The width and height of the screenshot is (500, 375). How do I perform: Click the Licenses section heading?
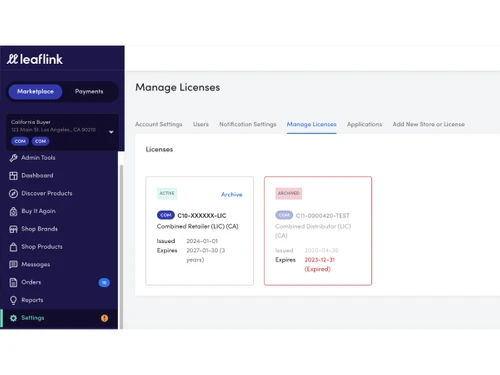[x=159, y=149]
